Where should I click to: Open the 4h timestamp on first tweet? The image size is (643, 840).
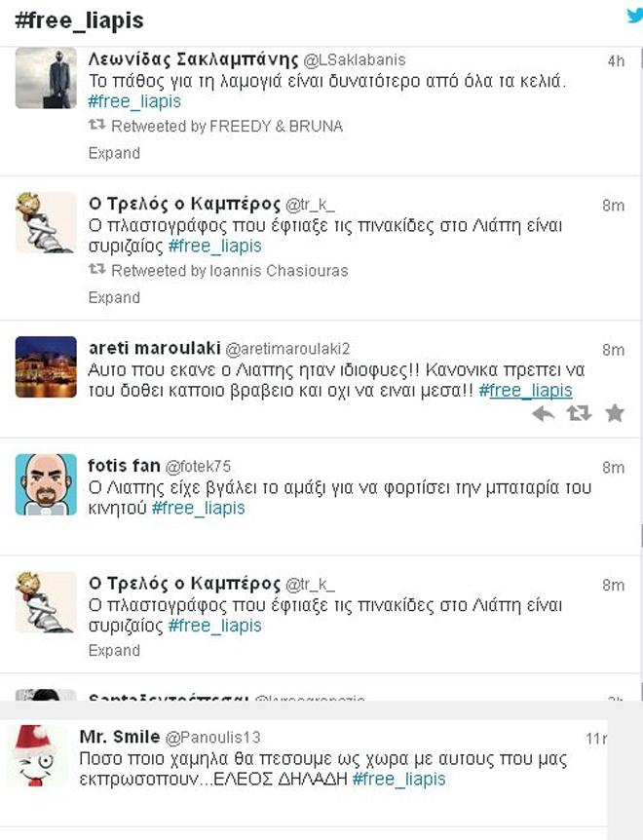[616, 61]
